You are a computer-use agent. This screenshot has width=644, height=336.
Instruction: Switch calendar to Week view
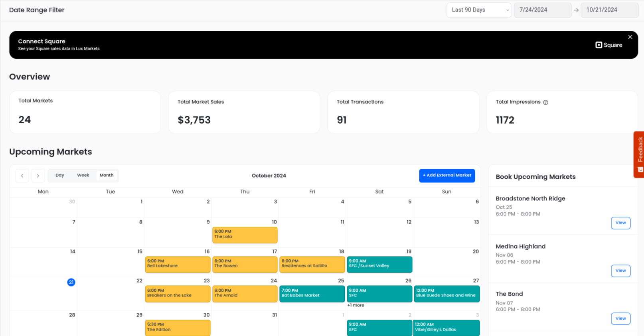[83, 175]
